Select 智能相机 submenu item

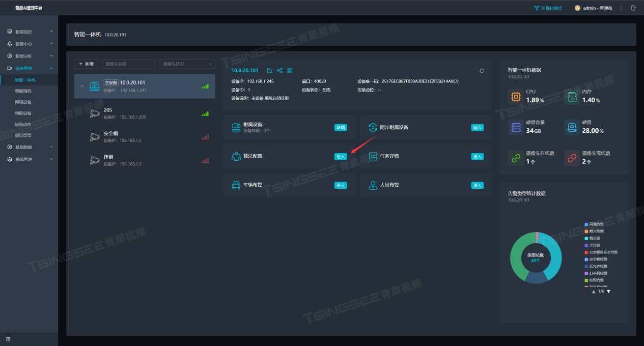[29, 91]
